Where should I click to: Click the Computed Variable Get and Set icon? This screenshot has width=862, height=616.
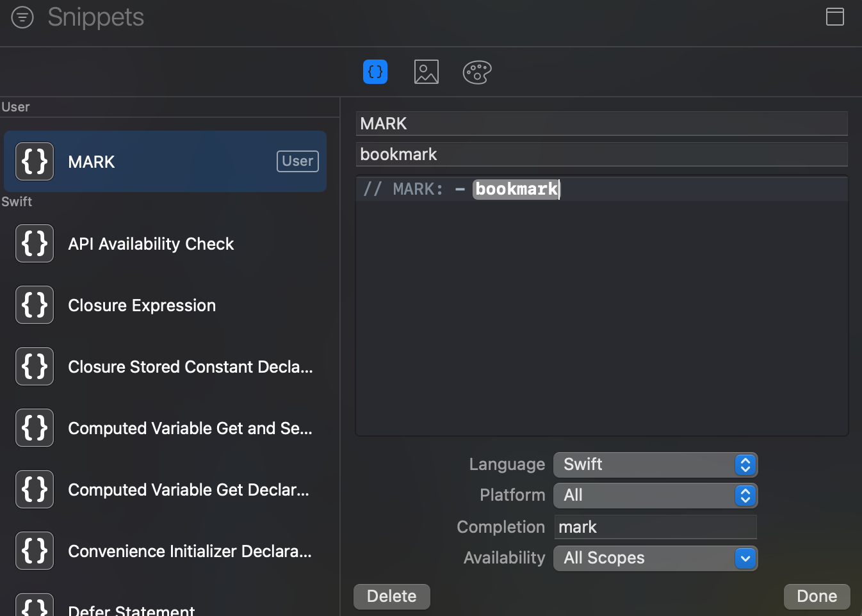[35, 428]
